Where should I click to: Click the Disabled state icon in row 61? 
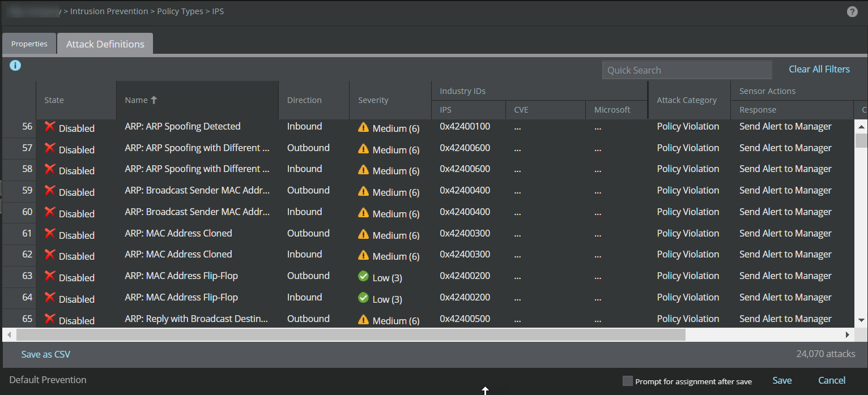pyautogui.click(x=50, y=234)
